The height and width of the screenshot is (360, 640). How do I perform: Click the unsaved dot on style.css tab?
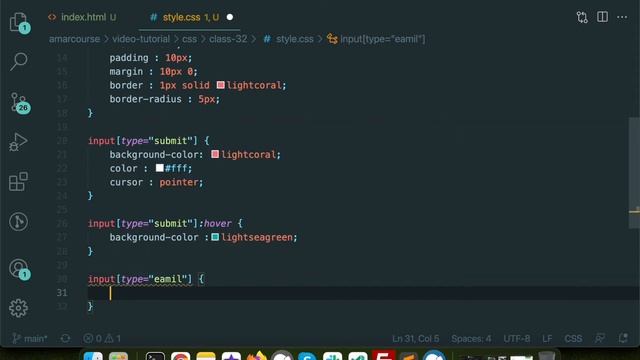point(230,17)
